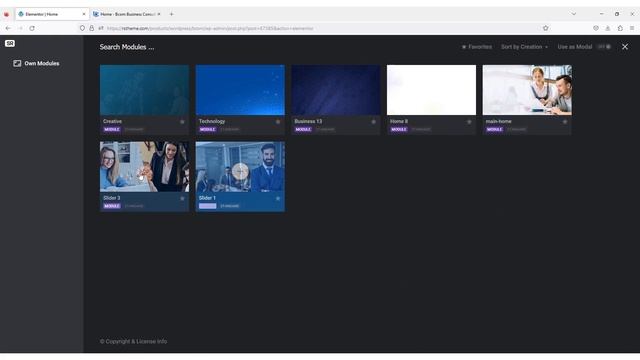640x360 pixels.
Task: Open the downloads panel icon
Action: point(608,28)
